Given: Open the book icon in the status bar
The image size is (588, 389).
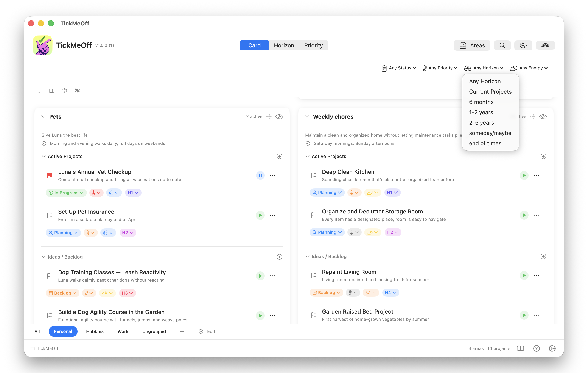Looking at the screenshot, I should coord(520,348).
